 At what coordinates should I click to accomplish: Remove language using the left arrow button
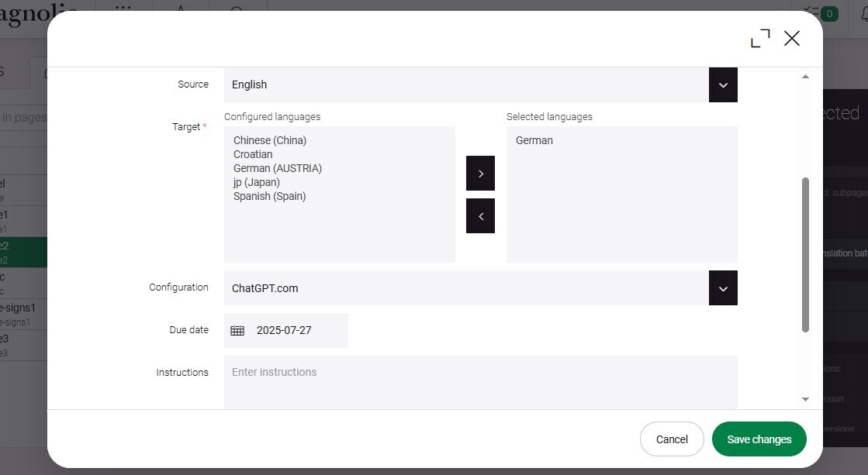click(x=480, y=216)
